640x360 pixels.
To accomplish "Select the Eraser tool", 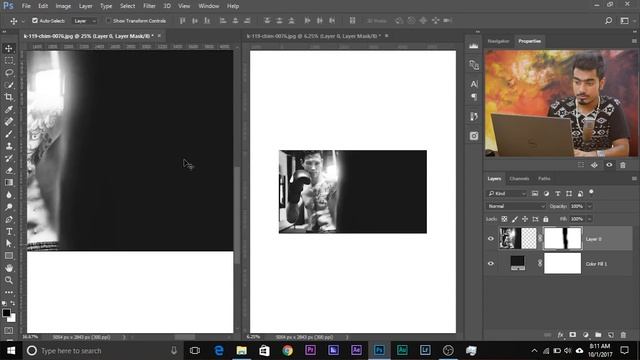I will click(x=9, y=171).
